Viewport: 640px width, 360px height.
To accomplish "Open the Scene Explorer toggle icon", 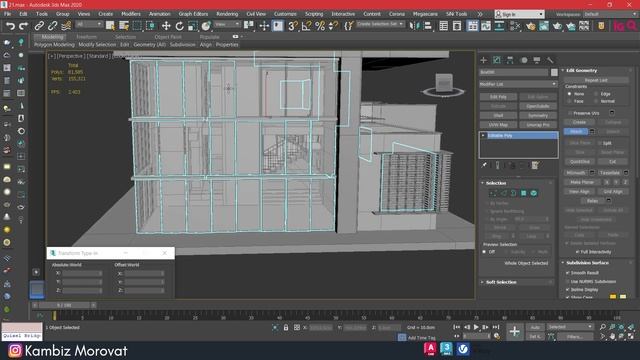I will point(443,26).
